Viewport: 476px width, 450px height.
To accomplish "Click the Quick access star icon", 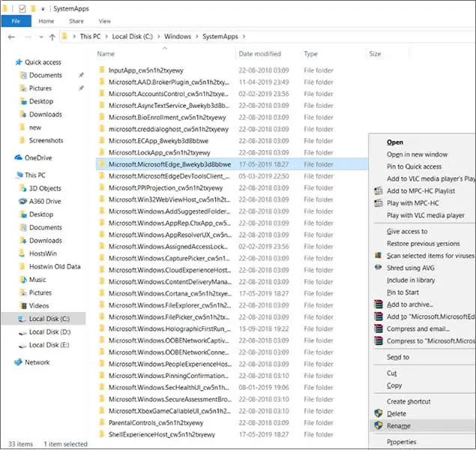I will pos(19,62).
